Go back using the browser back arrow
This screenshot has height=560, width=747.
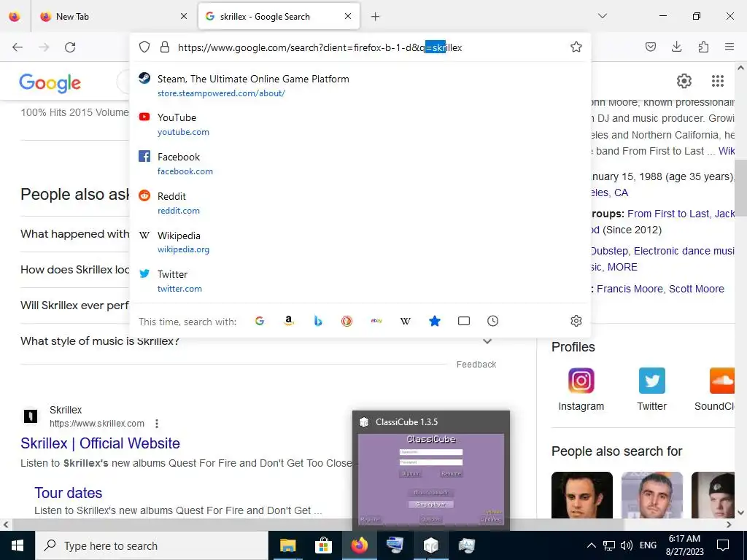(18, 47)
